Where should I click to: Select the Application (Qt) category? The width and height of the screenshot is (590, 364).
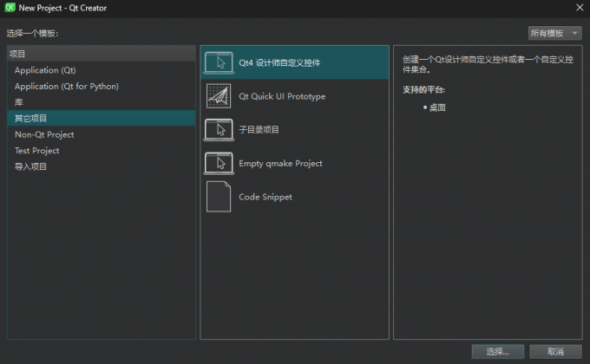(x=102, y=70)
